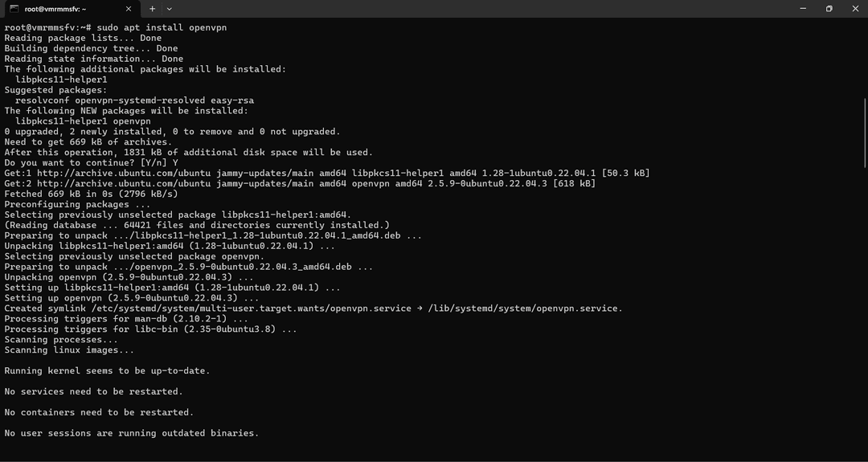Click the scrollbar track below the thumb
The height and width of the screenshot is (462, 868).
[866, 310]
